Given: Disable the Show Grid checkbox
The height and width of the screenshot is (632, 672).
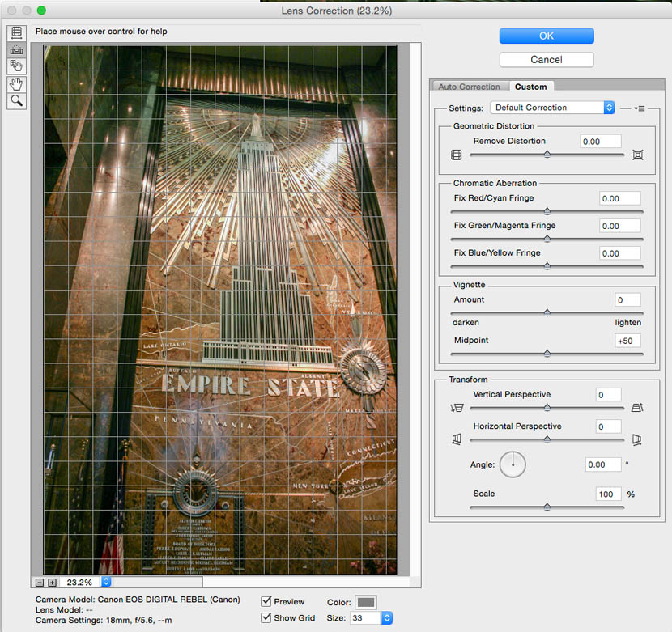Looking at the screenshot, I should click(266, 617).
